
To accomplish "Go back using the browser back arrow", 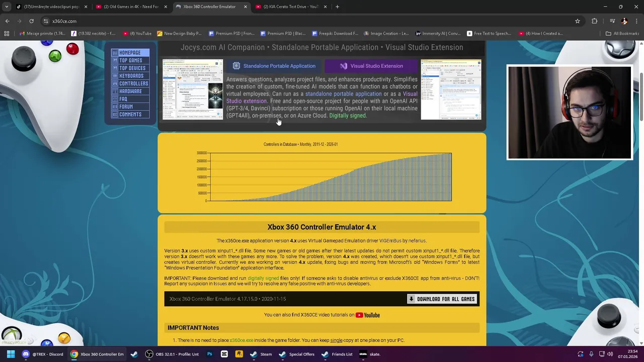I will coord(7,21).
